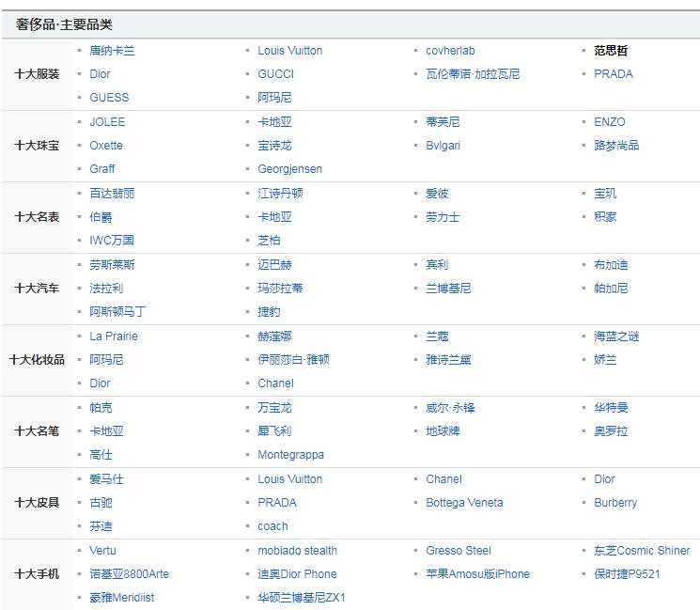700x610 pixels.
Task: Open the 瓦伦蒂诺·加拉瓦尼 link
Action: (473, 74)
